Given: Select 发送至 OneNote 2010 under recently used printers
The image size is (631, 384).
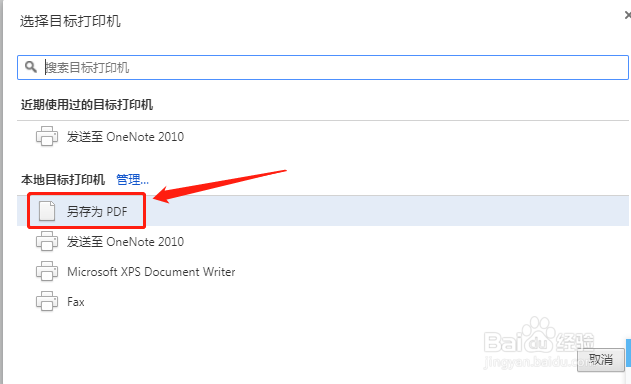Looking at the screenshot, I should (x=125, y=137).
